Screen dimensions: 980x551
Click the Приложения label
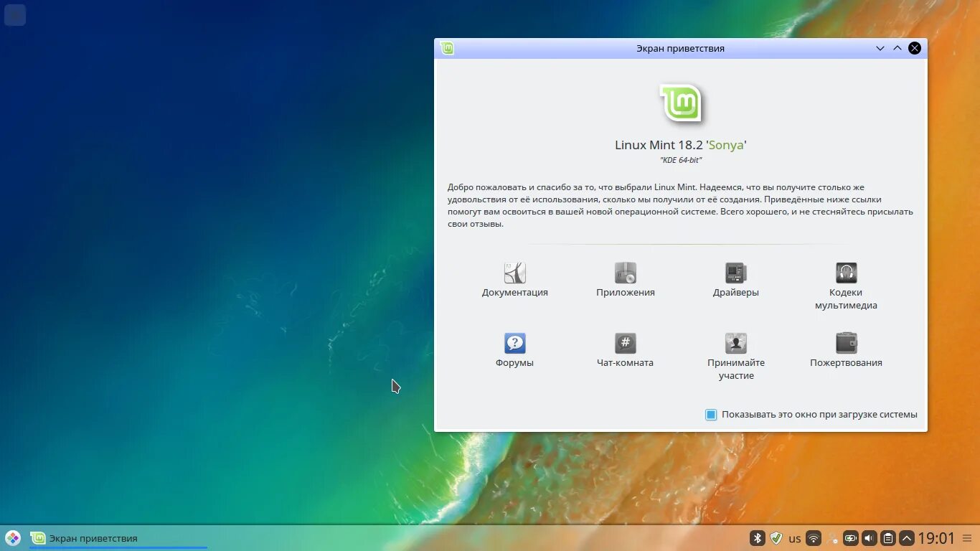pos(625,293)
